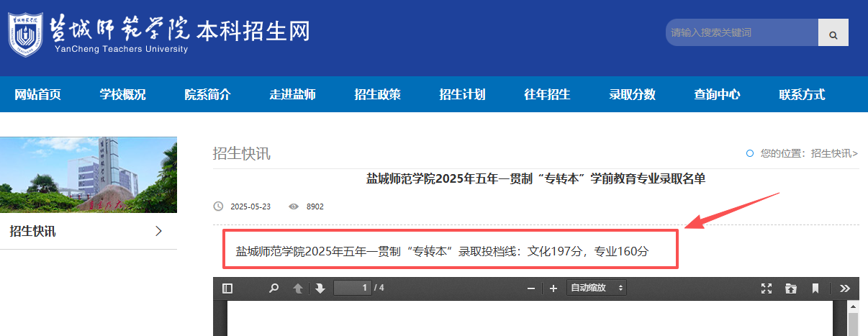Open the 招生政策 menu item
This screenshot has height=336, width=868.
pyautogui.click(x=377, y=94)
